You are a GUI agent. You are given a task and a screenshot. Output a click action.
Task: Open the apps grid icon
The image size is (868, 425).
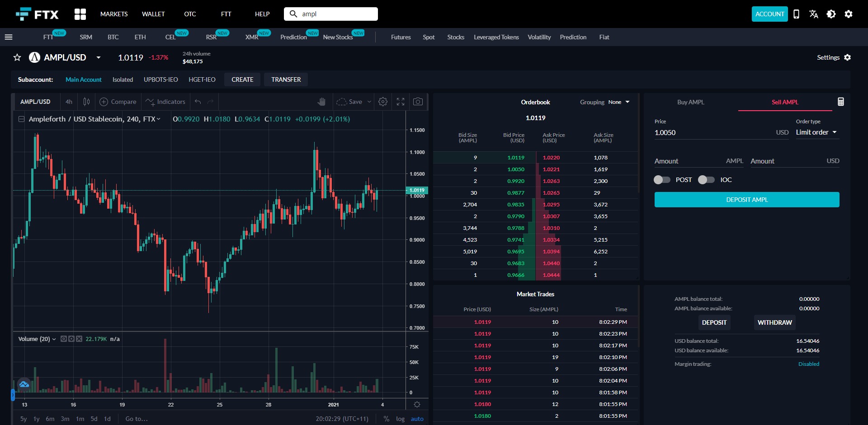click(80, 14)
